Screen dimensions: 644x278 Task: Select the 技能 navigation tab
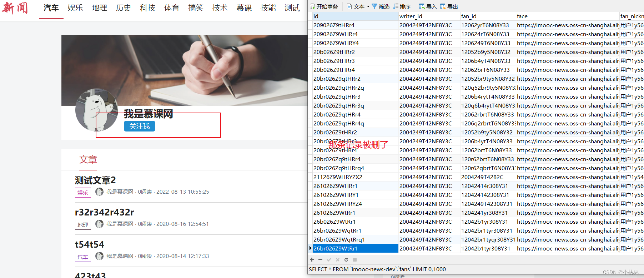coord(268,8)
